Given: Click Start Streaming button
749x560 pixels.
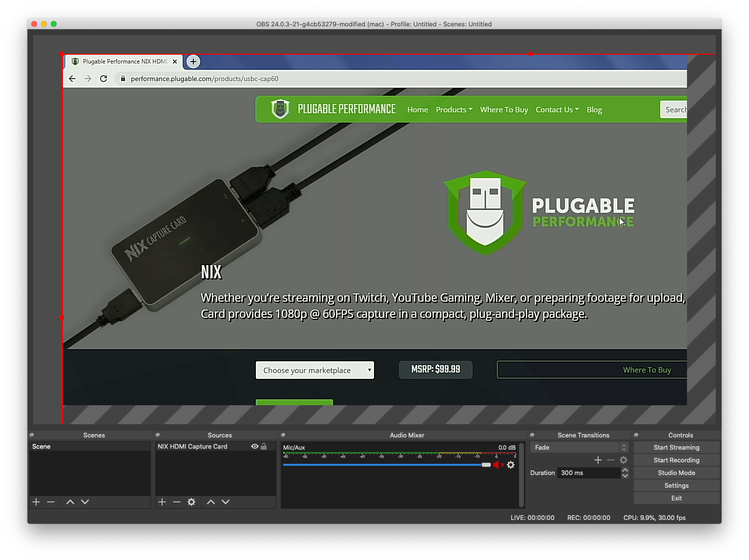Looking at the screenshot, I should click(676, 447).
